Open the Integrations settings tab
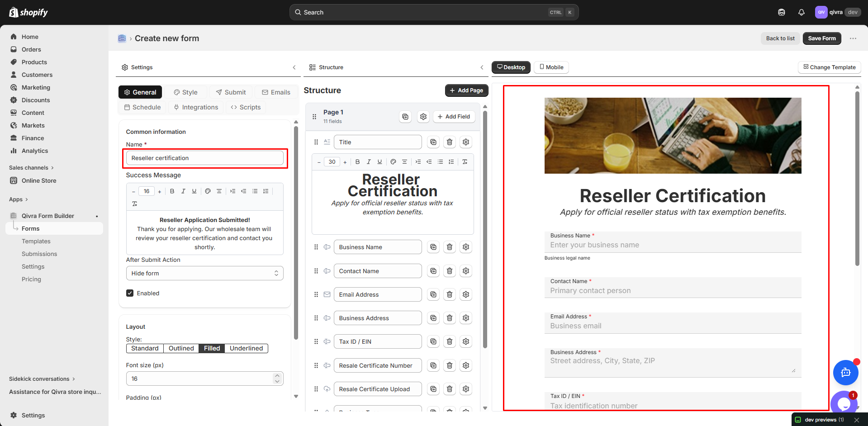 point(196,107)
